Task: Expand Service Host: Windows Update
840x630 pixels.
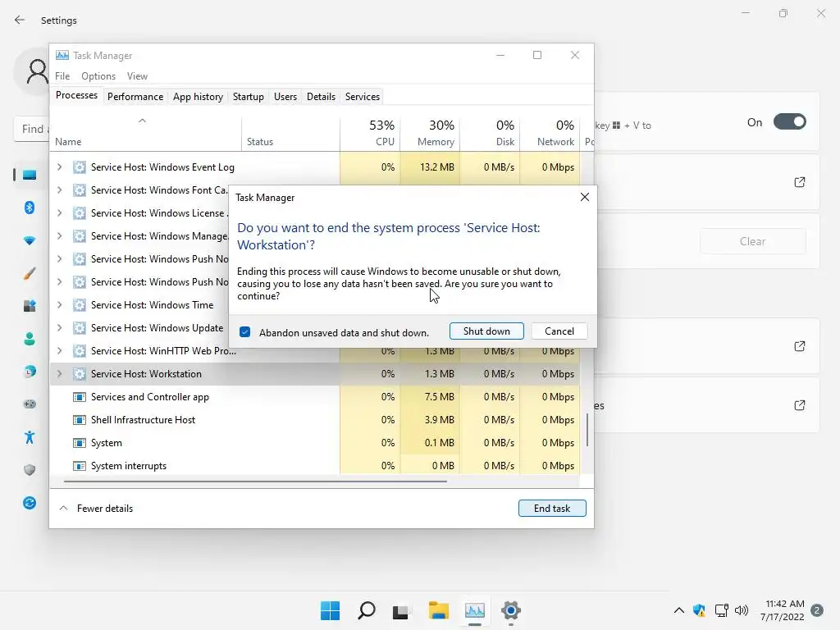Action: 59,328
